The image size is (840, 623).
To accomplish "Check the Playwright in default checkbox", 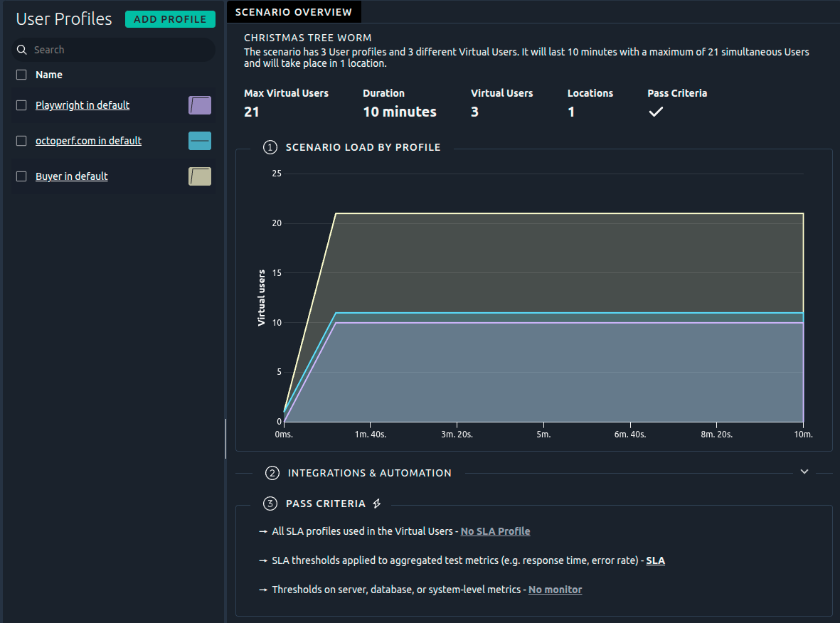I will pos(21,105).
